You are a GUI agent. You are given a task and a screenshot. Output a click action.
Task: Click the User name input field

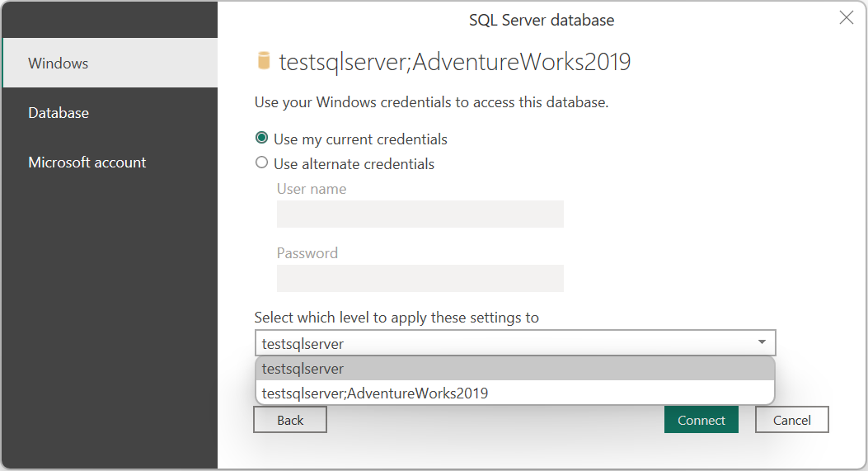pos(420,214)
